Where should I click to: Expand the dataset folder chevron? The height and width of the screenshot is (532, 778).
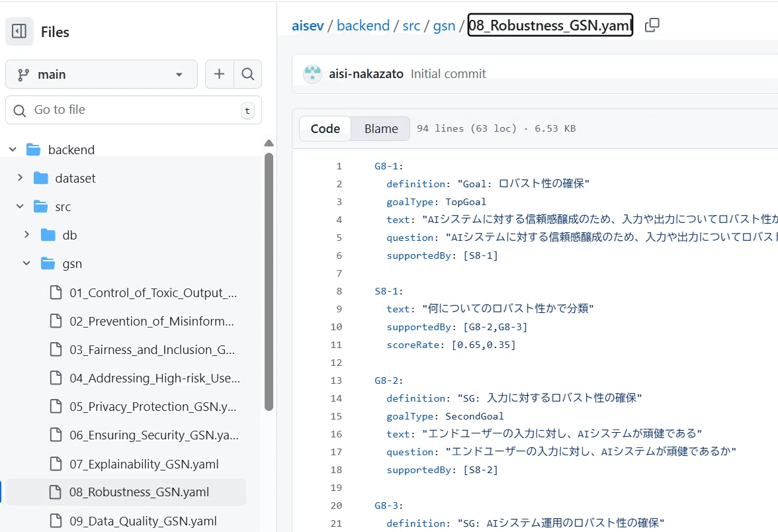(x=20, y=177)
